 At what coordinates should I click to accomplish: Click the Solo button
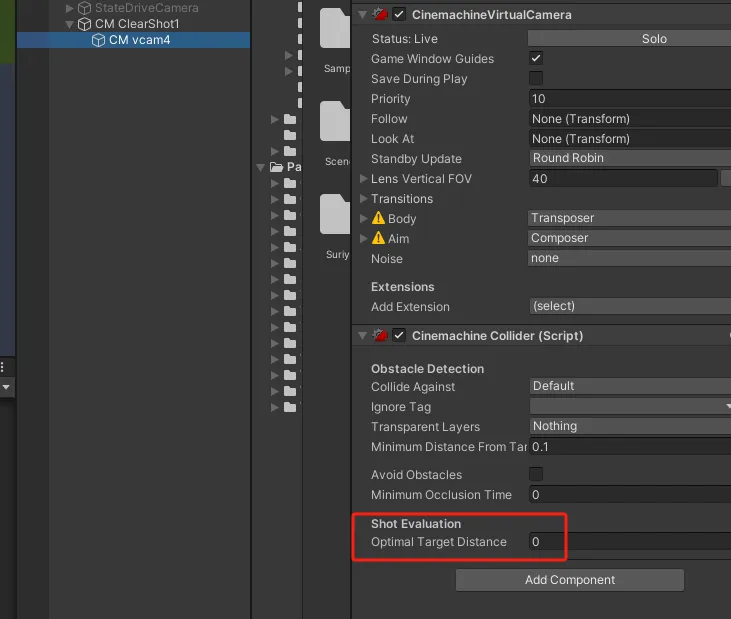click(x=629, y=39)
